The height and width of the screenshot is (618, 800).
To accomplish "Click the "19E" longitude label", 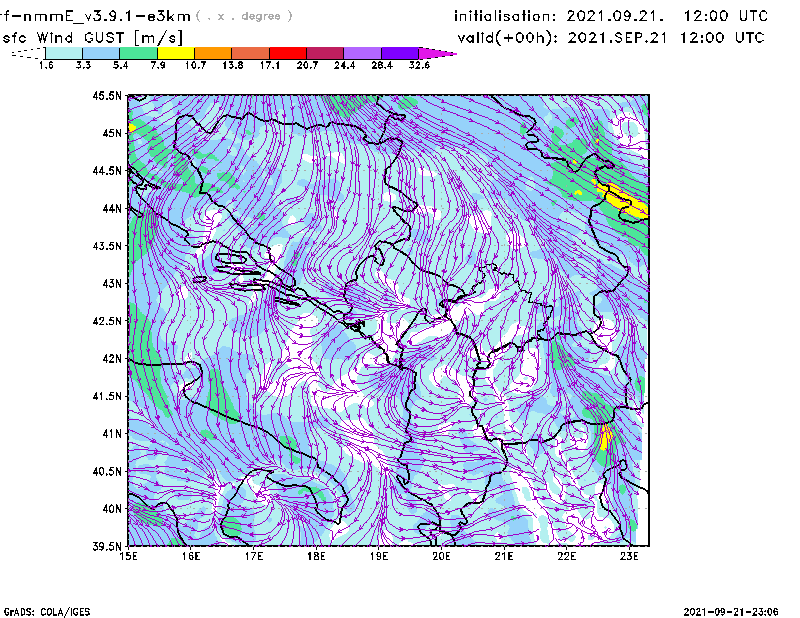I will pyautogui.click(x=379, y=556).
